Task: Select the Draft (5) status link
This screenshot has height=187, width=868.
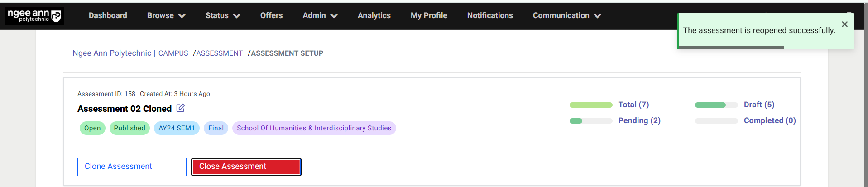Action: click(759, 105)
